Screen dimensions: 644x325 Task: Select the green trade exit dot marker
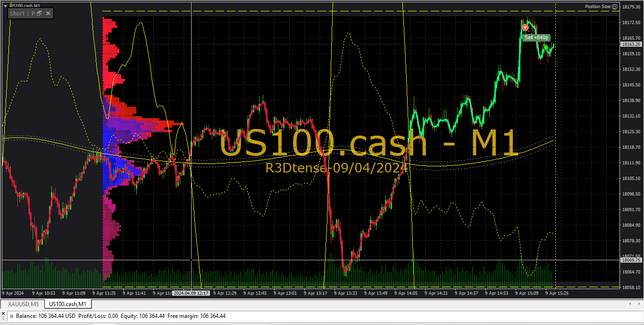click(x=546, y=48)
